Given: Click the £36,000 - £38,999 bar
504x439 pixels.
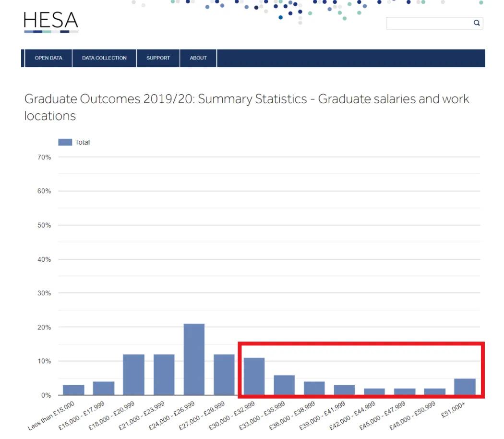Looking at the screenshot, I should coord(314,388).
